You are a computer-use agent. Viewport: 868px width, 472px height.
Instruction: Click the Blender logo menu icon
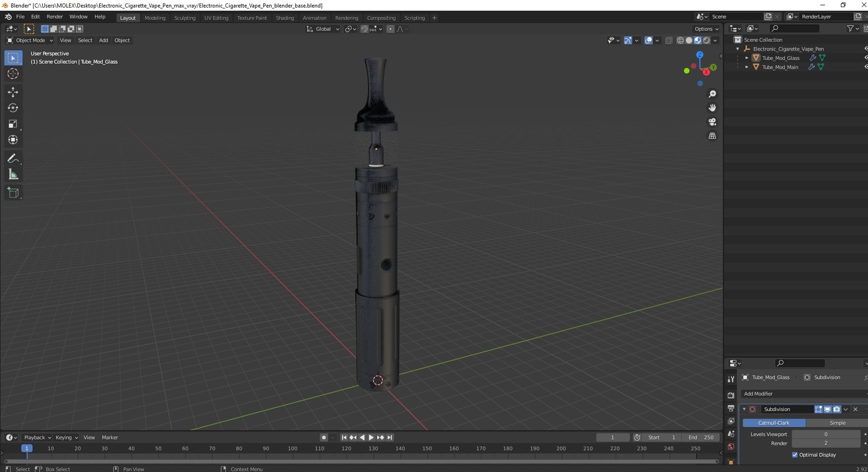[8, 17]
